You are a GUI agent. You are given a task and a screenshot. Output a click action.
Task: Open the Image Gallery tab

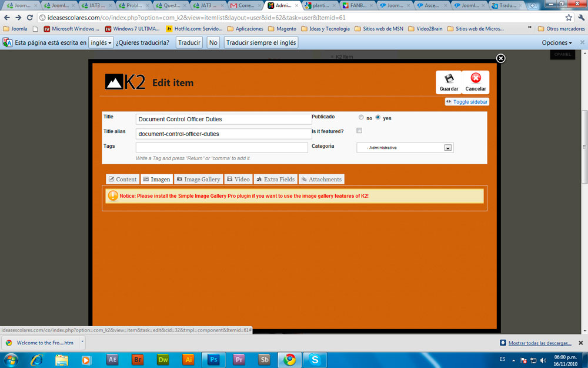[x=198, y=179]
